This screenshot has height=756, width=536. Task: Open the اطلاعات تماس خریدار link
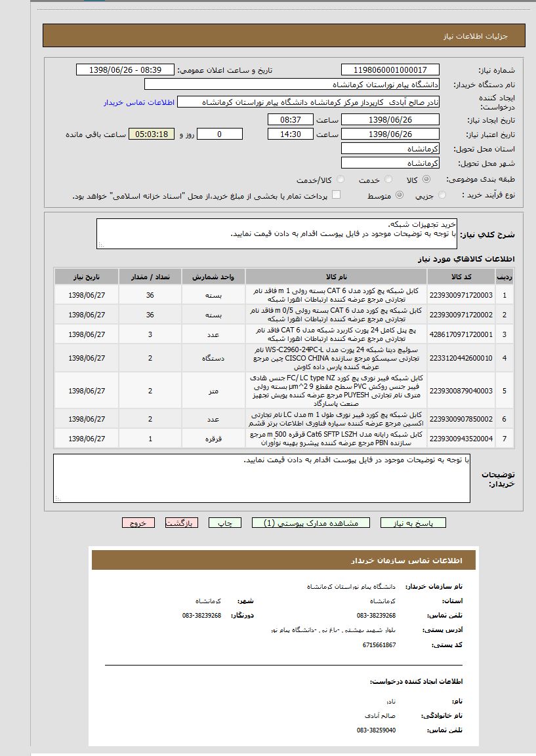(138, 102)
